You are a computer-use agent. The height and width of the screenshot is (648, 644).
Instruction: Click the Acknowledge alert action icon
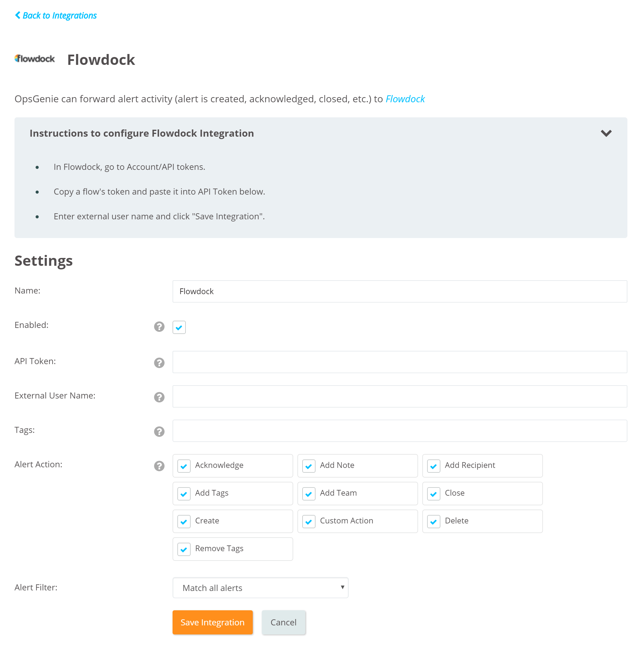[185, 466]
